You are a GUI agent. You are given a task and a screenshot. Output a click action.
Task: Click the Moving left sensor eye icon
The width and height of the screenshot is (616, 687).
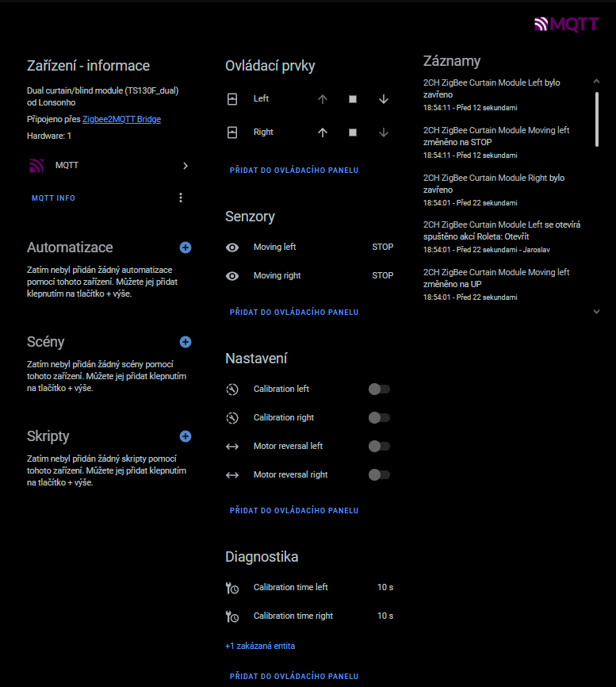232,248
